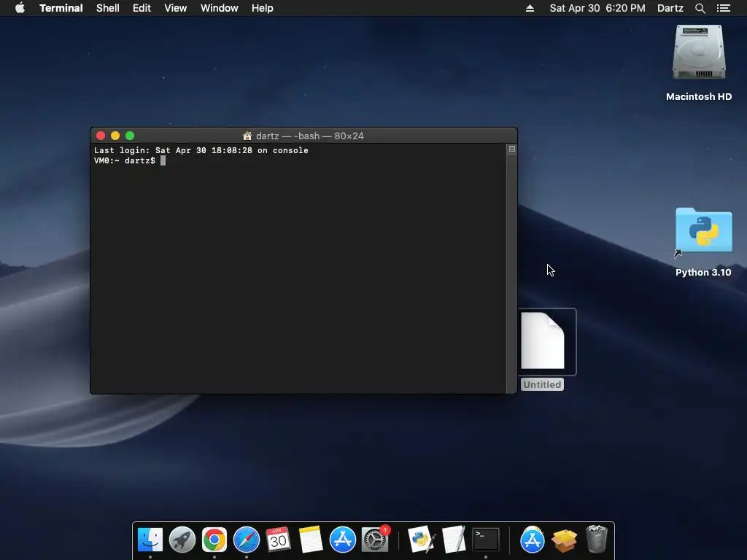747x560 pixels.
Task: Open the Terminal application menu
Action: point(61,8)
